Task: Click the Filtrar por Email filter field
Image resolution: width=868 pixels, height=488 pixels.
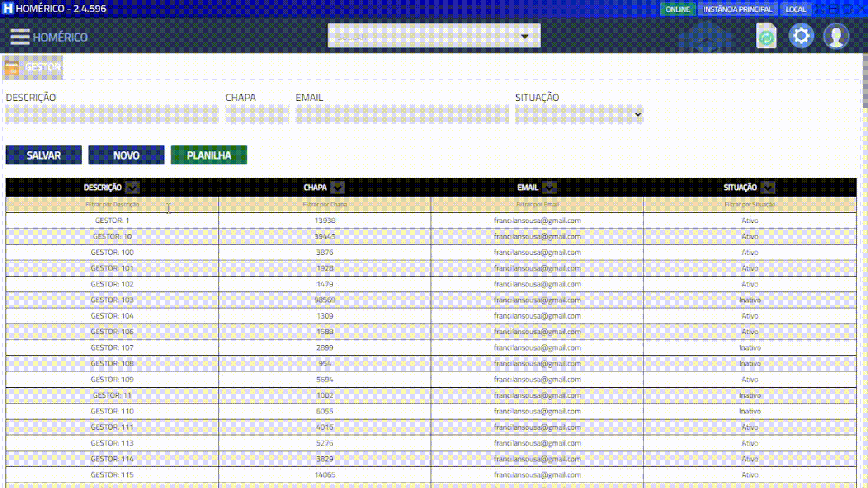Action: pos(537,205)
